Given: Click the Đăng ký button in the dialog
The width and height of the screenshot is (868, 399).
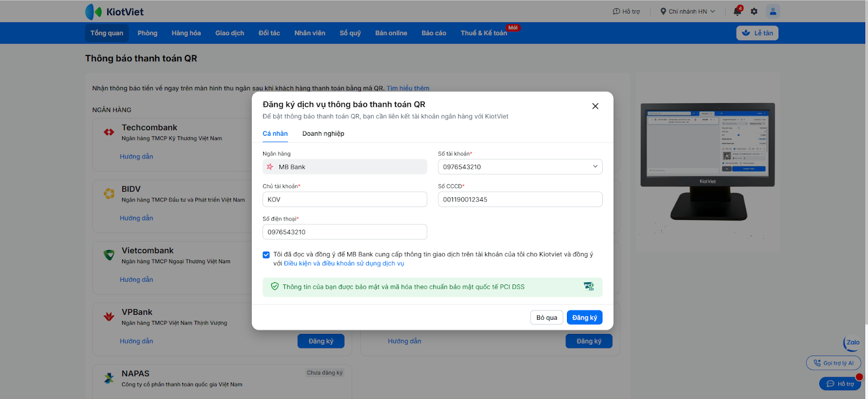Looking at the screenshot, I should coord(585,318).
